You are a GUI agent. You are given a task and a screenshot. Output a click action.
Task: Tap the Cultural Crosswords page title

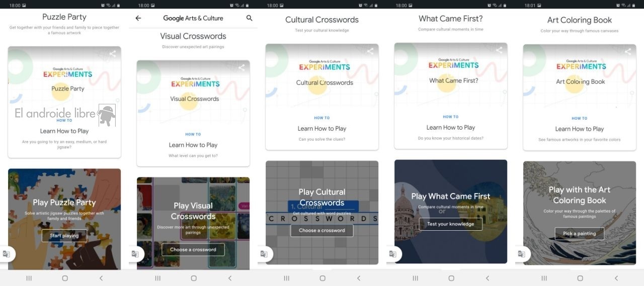click(x=322, y=20)
